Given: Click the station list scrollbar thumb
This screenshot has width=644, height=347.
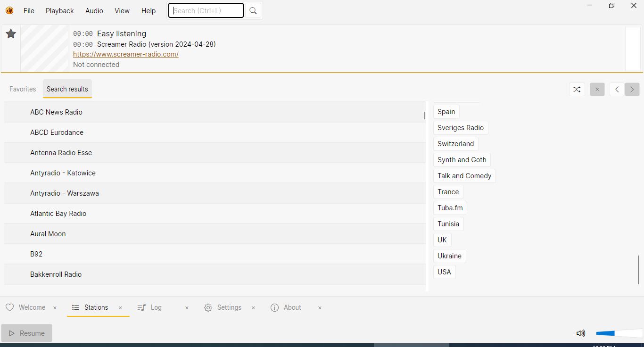Looking at the screenshot, I should click(425, 115).
